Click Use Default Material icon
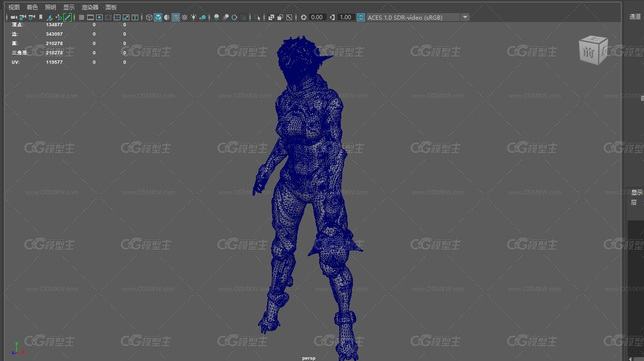The width and height of the screenshot is (644, 361). tap(167, 17)
